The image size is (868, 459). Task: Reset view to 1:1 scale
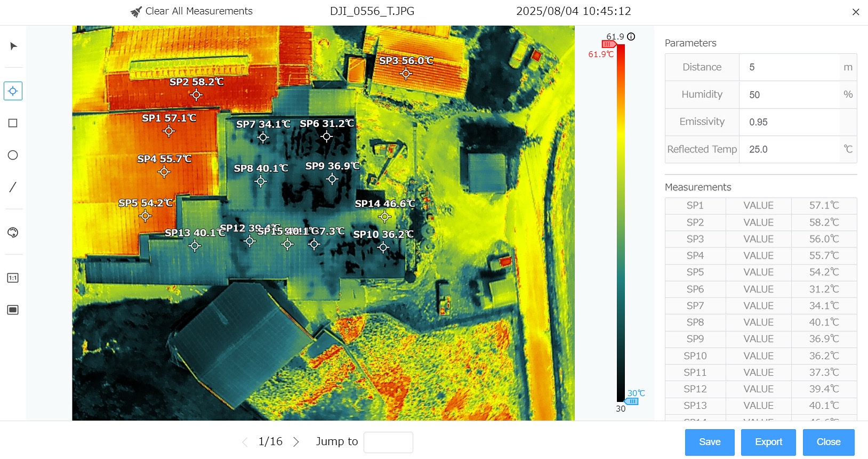tap(13, 278)
